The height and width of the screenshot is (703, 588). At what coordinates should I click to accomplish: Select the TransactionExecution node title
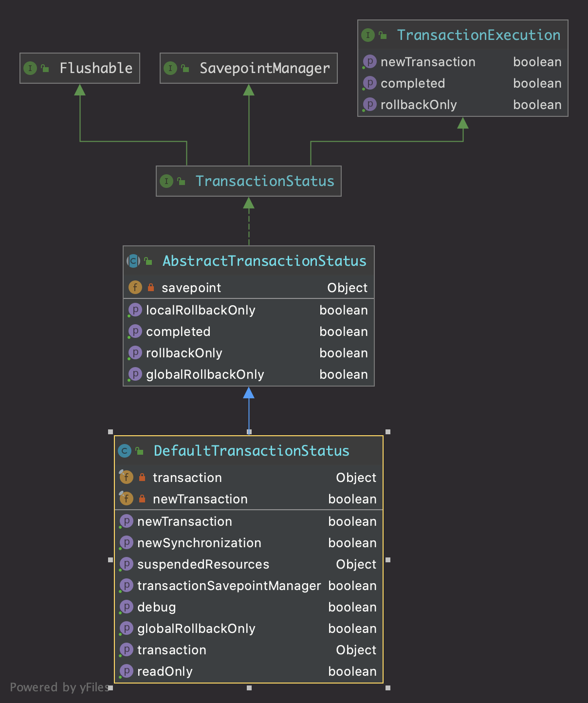479,35
